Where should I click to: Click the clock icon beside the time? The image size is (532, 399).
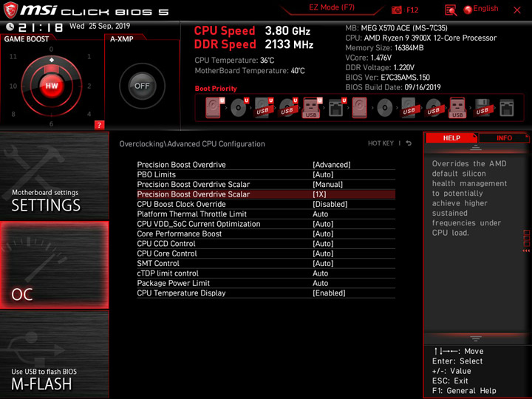coord(10,27)
